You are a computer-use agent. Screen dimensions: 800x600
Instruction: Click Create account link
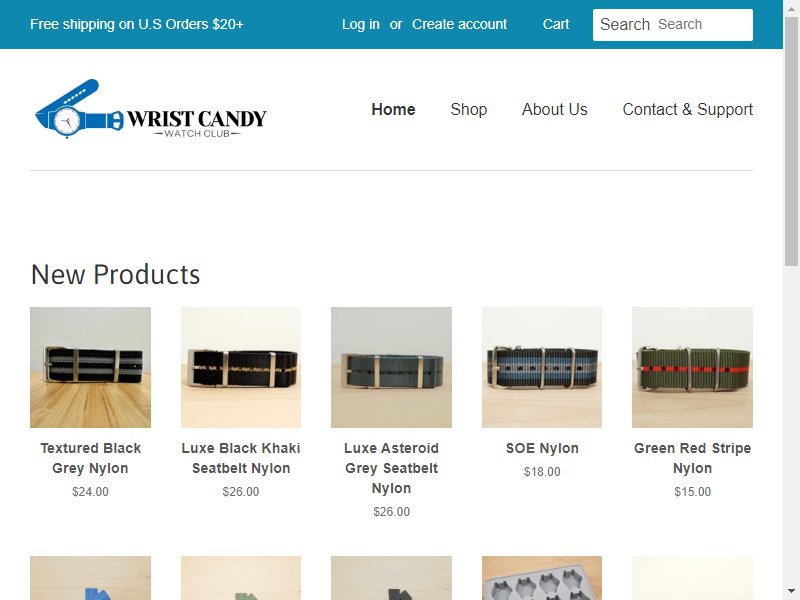(x=460, y=24)
